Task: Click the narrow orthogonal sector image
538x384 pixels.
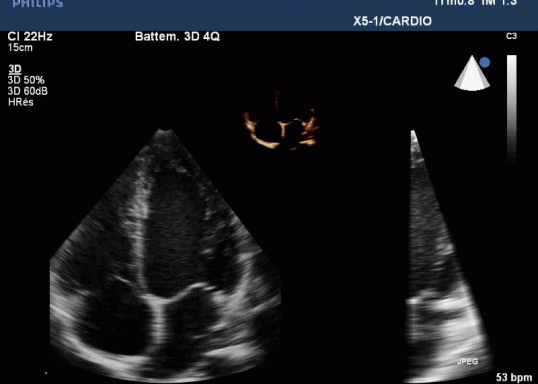Action: pos(448,256)
